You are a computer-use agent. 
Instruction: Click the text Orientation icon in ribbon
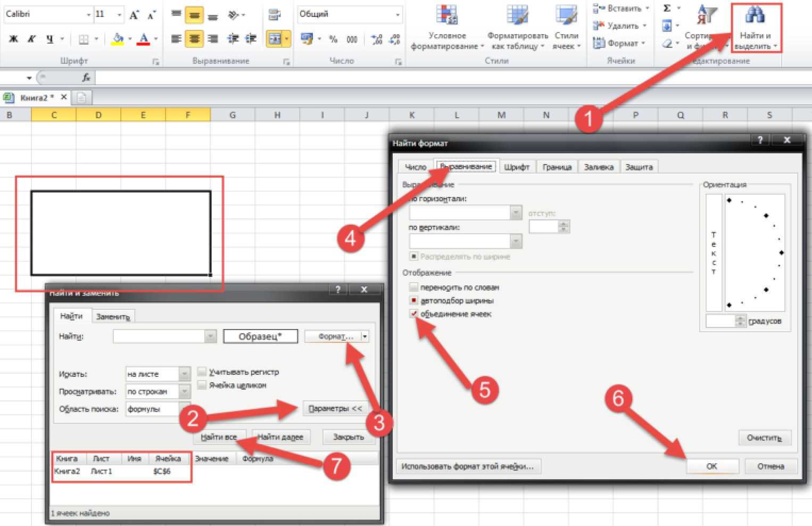pos(233,15)
